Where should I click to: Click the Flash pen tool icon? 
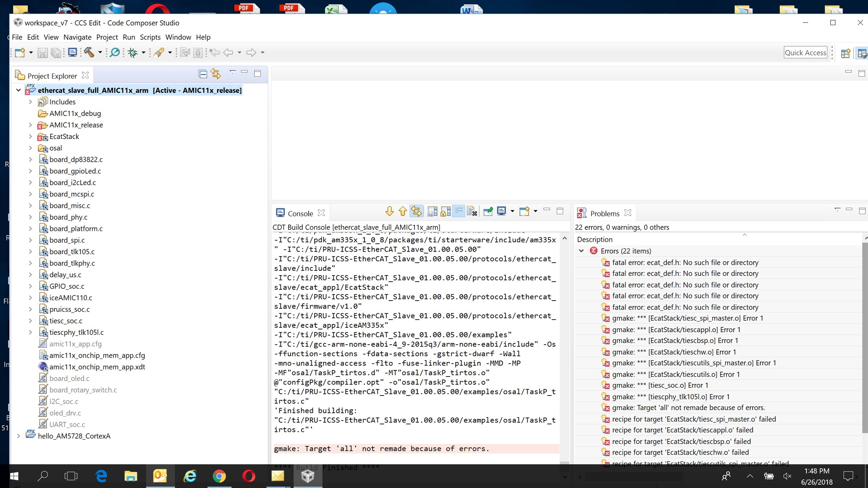pyautogui.click(x=159, y=53)
